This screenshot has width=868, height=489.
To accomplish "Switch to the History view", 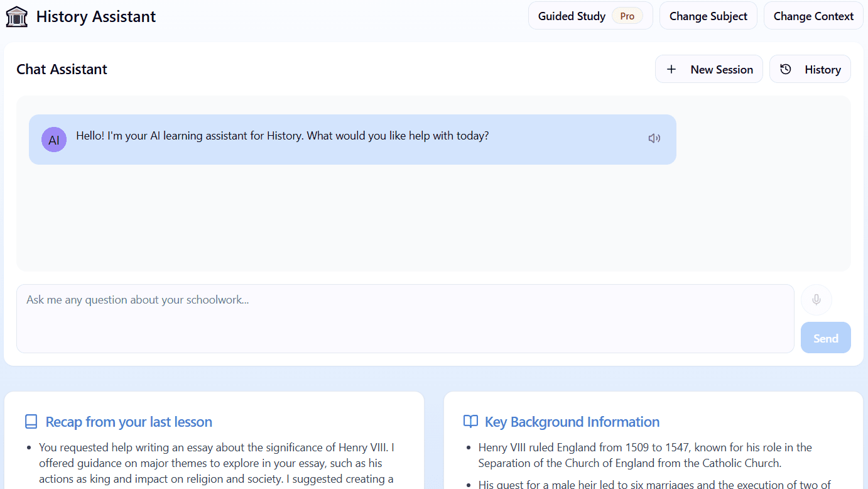I will click(x=810, y=69).
